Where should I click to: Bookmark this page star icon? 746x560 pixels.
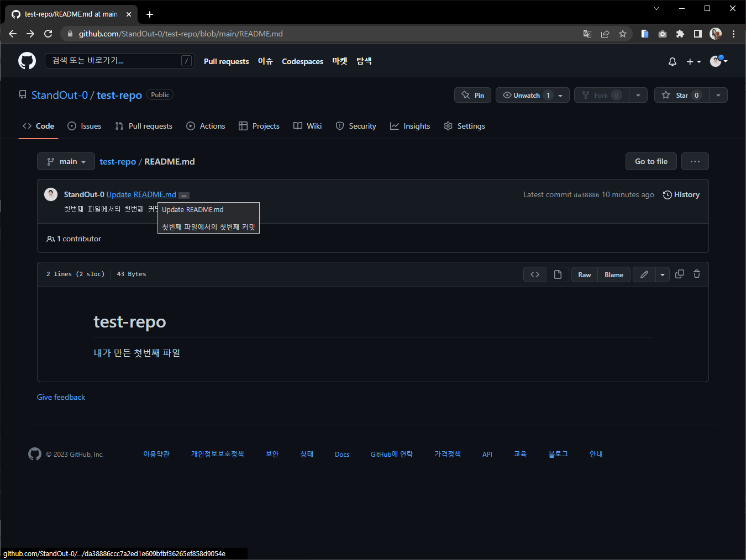pos(623,34)
